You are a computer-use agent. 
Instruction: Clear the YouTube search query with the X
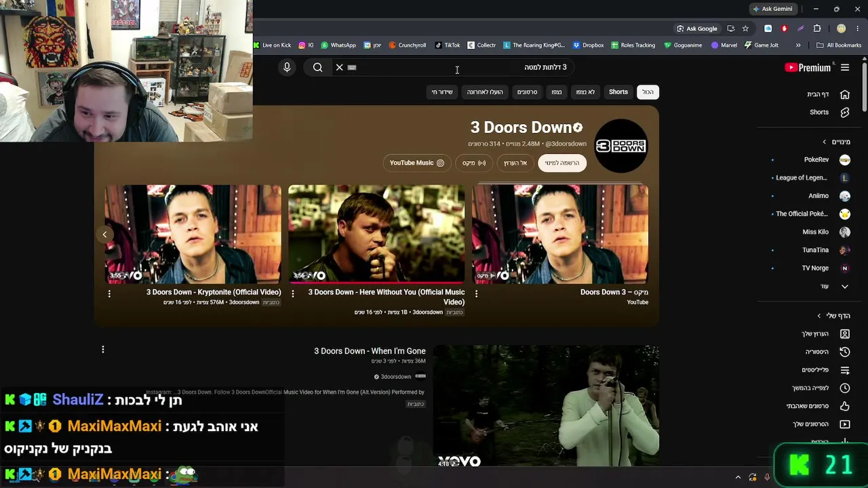point(340,67)
